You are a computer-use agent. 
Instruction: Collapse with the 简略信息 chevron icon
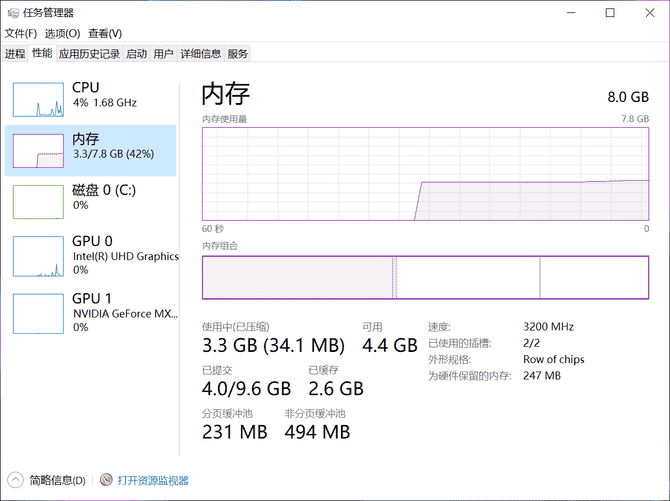tap(16, 481)
